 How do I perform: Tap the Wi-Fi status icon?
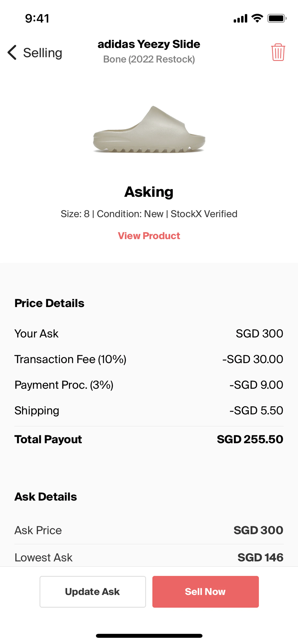pos(257,18)
